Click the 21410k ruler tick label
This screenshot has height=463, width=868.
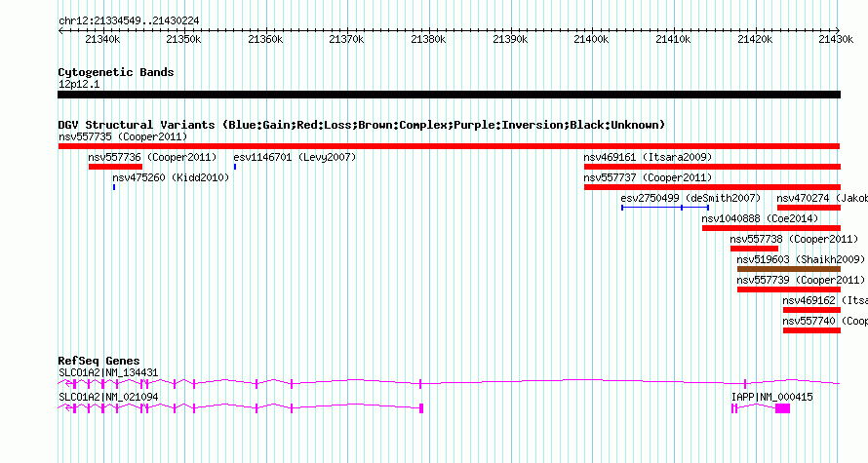pyautogui.click(x=673, y=39)
